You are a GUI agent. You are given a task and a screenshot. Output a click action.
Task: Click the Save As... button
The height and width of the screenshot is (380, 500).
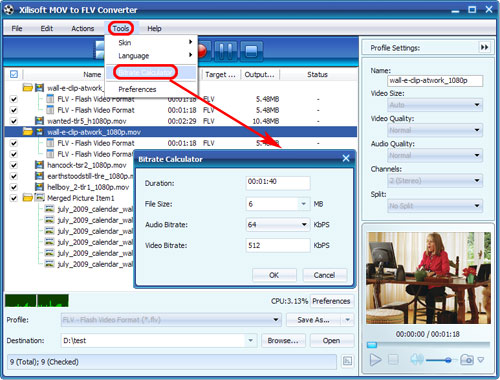click(313, 320)
